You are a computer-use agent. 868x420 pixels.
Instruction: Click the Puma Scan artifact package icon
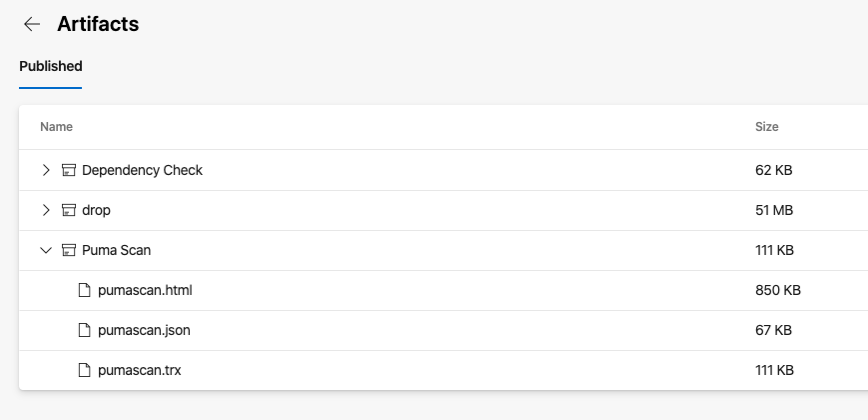[x=69, y=250]
